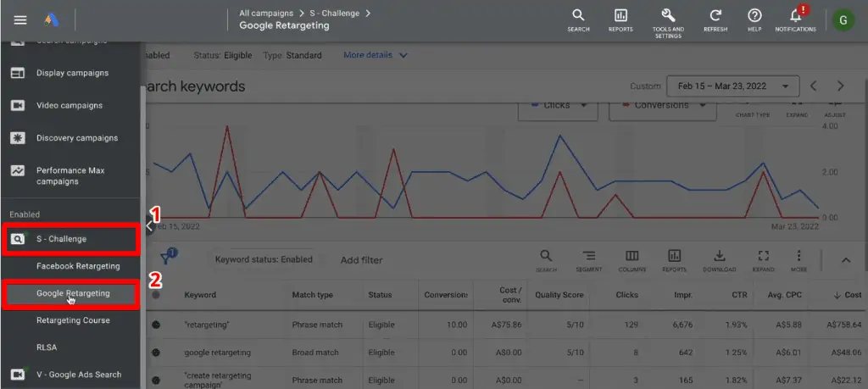The width and height of the screenshot is (868, 389).
Task: Refresh the page data
Action: coord(715,20)
